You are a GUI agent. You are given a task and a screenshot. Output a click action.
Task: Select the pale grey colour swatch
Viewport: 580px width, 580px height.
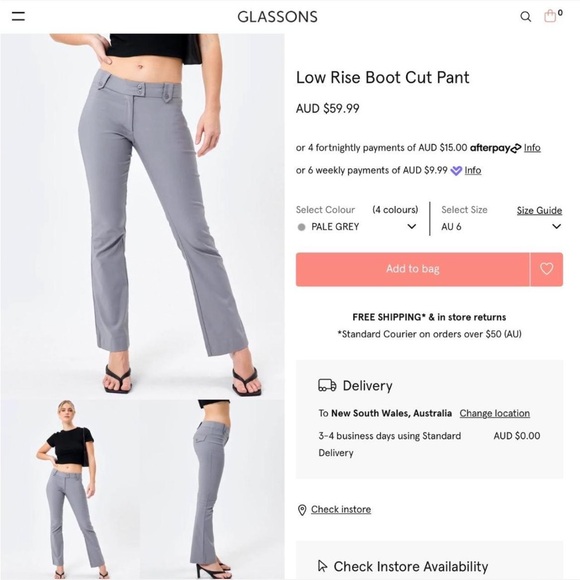click(x=301, y=227)
